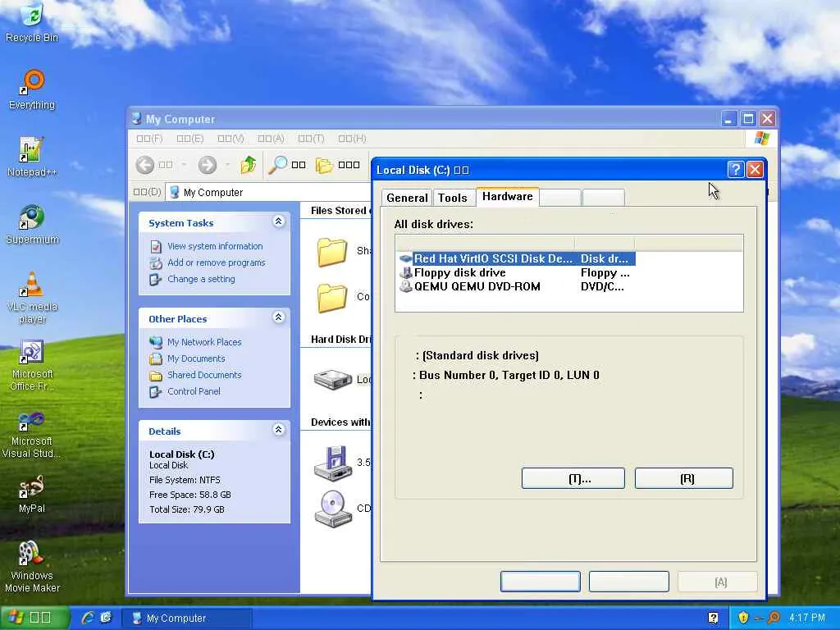Open Back button history dropdown arrow
Image resolution: width=840 pixels, height=630 pixels.
[184, 165]
